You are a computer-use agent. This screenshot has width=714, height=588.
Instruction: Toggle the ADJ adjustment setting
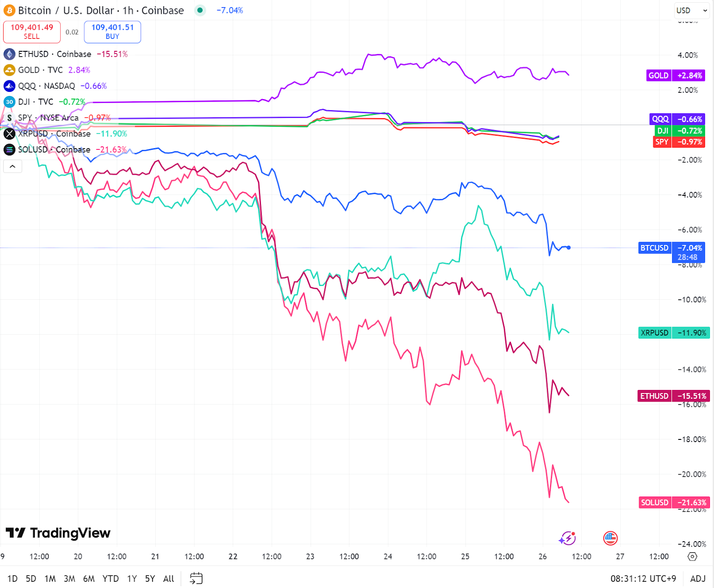[698, 579]
